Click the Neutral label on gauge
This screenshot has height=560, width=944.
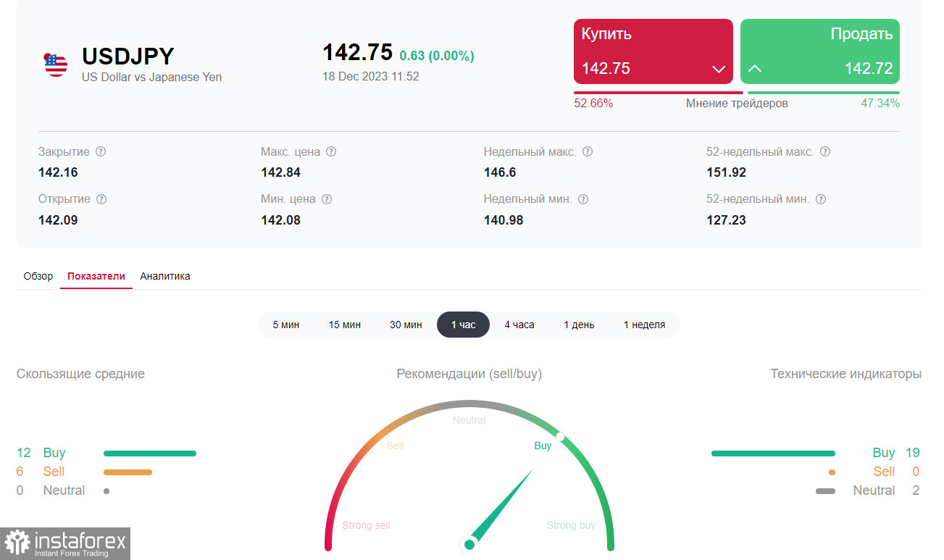tap(469, 420)
